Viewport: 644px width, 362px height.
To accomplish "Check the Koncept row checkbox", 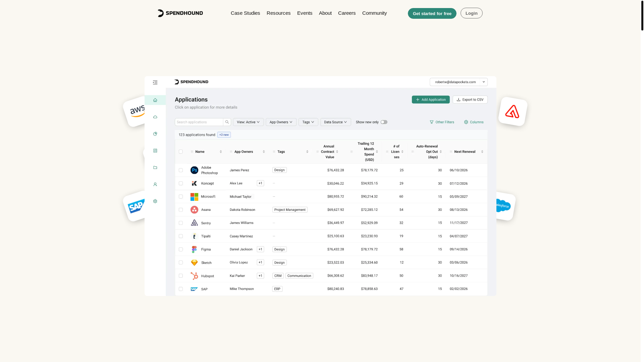I will (181, 183).
